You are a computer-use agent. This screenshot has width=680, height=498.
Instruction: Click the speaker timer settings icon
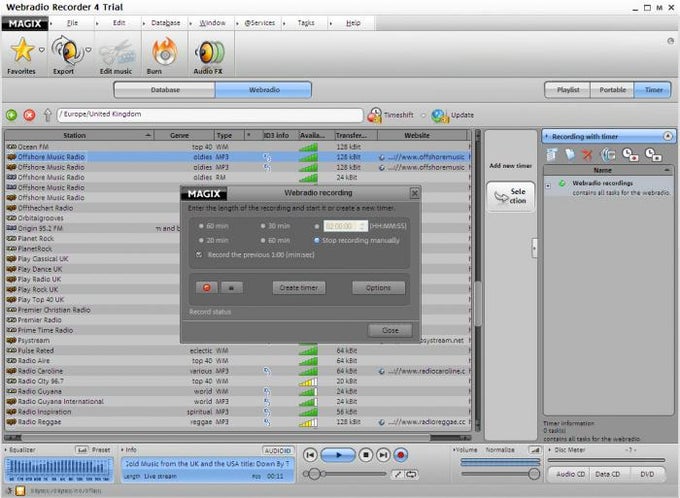pyautogui.click(x=608, y=154)
